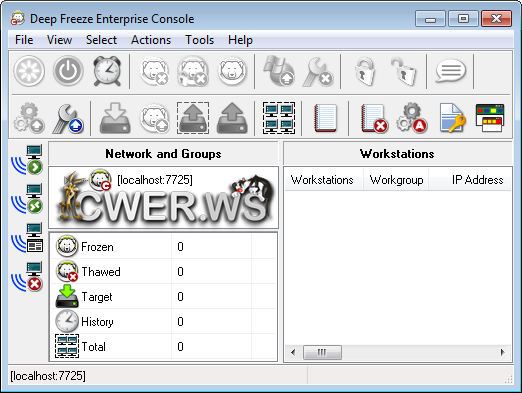Image resolution: width=522 pixels, height=393 pixels.
Task: Click the Deep Freeze bear title bar icon
Action: tap(17, 18)
